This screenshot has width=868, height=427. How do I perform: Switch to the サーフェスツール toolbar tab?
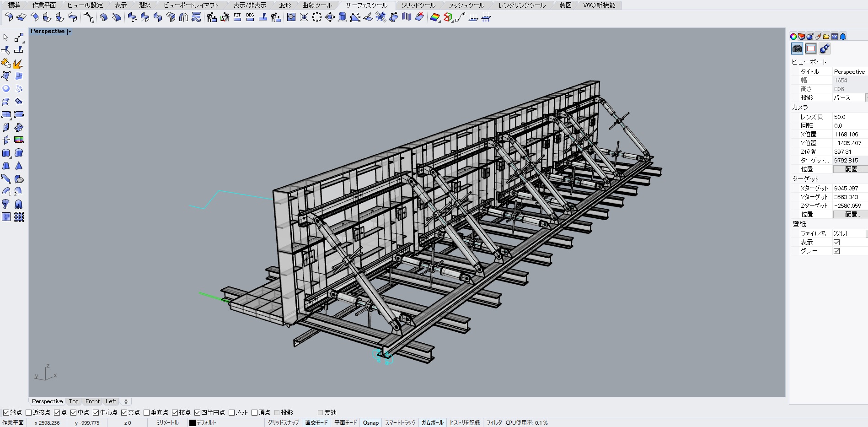(x=366, y=5)
